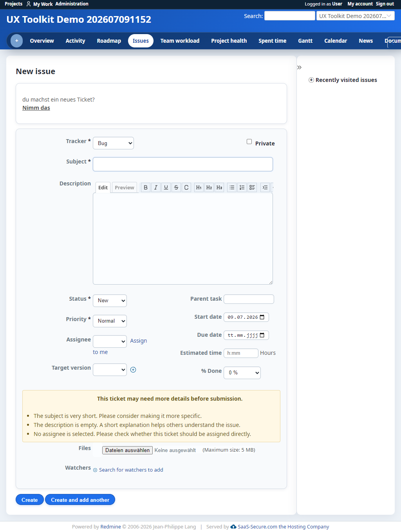401x532 pixels.
Task: Toggle the Private checkbox
Action: tap(249, 142)
